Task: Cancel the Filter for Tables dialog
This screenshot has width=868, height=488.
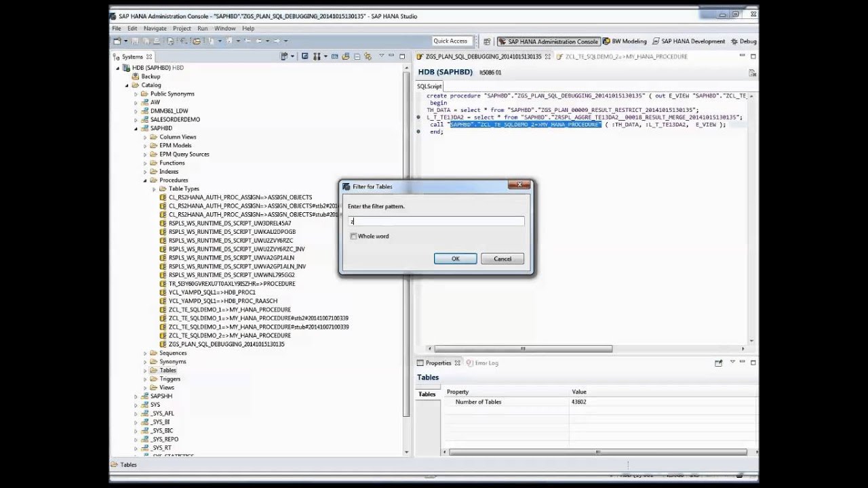Action: [x=502, y=259]
